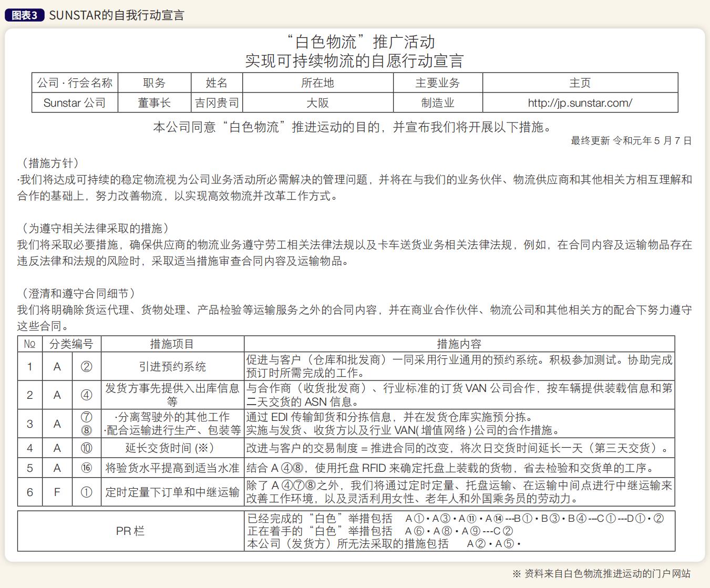Click the line starting 已经完成的"白色"举措包括
This screenshot has width=710, height=588.
(455, 519)
